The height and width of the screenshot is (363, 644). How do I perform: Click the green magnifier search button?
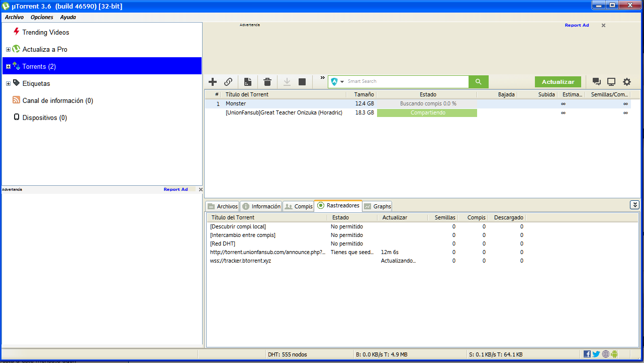478,81
